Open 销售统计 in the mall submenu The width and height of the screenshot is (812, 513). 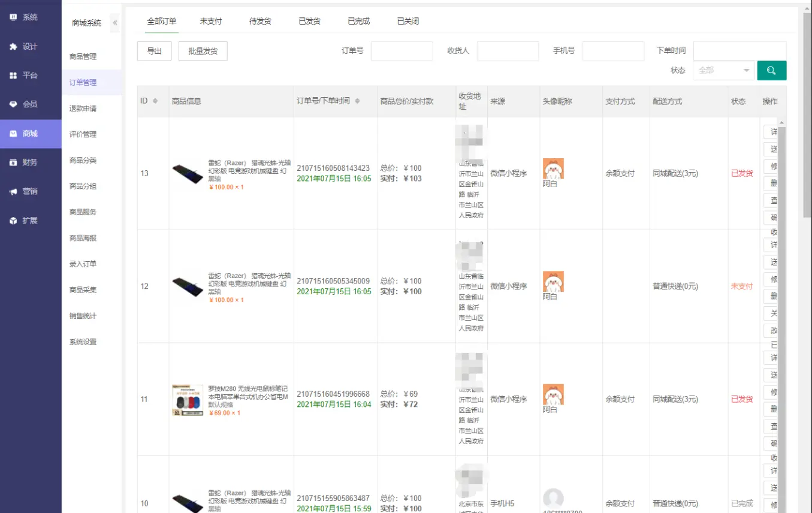pyautogui.click(x=83, y=316)
